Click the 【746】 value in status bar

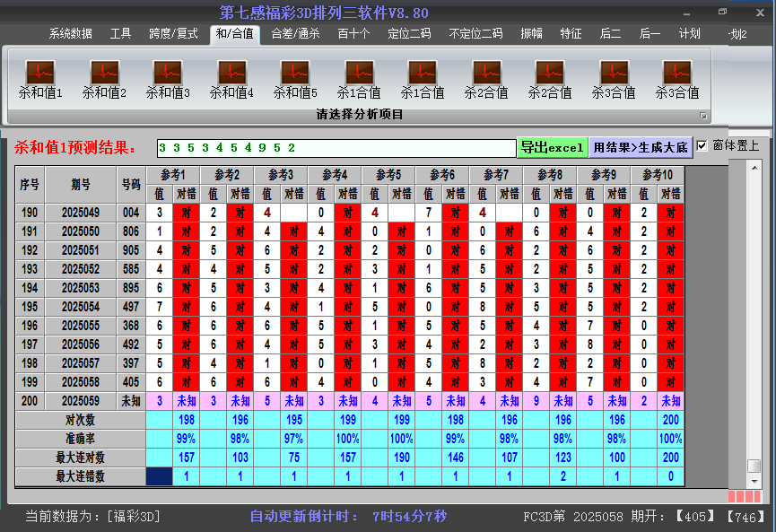click(x=745, y=517)
